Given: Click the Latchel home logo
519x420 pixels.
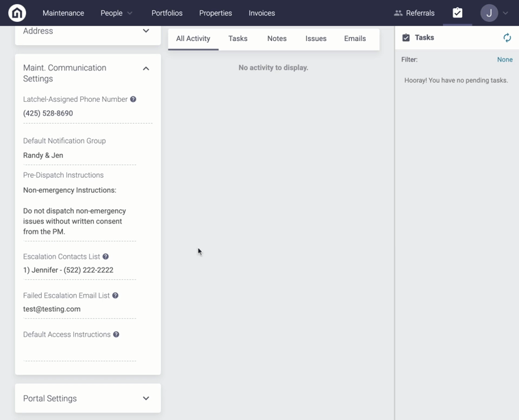Looking at the screenshot, I should point(17,13).
